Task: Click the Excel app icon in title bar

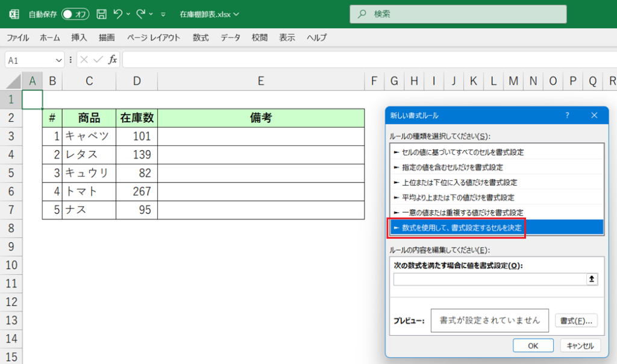Action: coord(14,14)
